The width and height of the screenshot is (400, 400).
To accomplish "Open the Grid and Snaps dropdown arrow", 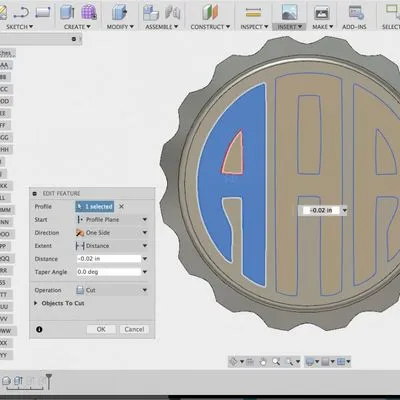I will 333,362.
